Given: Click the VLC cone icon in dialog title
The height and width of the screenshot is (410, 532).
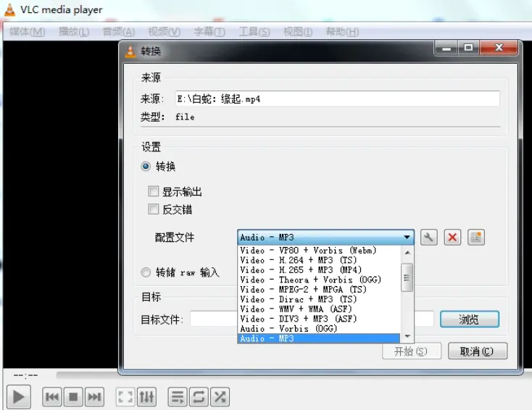Looking at the screenshot, I should (130, 51).
